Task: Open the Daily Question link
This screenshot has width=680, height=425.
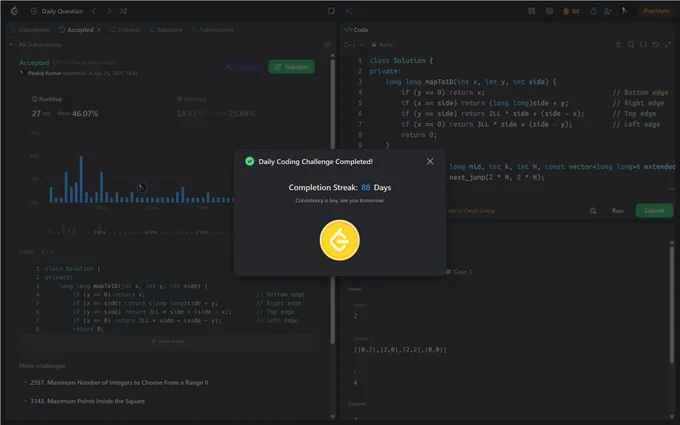Action: click(62, 11)
